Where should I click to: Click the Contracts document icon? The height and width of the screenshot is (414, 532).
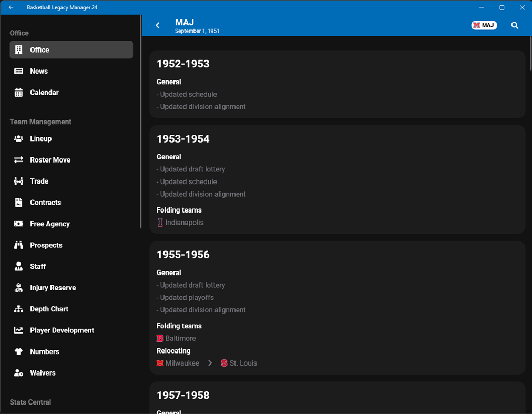tap(18, 203)
